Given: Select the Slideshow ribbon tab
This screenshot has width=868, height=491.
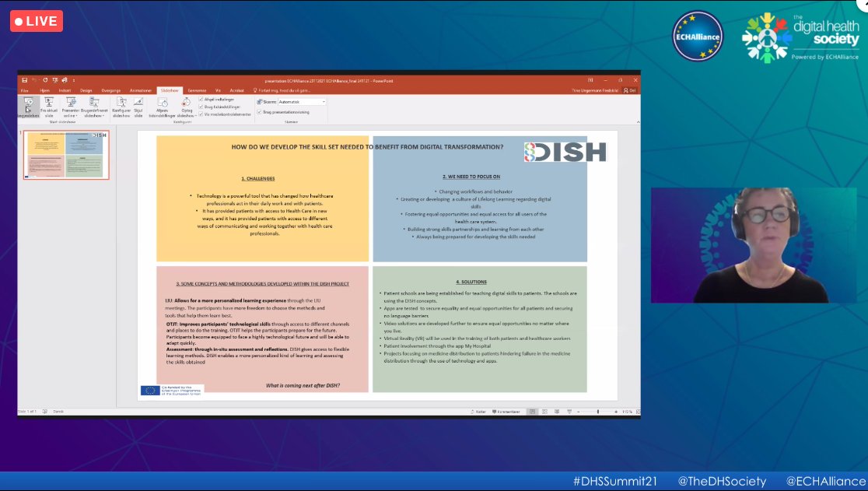Looking at the screenshot, I should pos(170,90).
